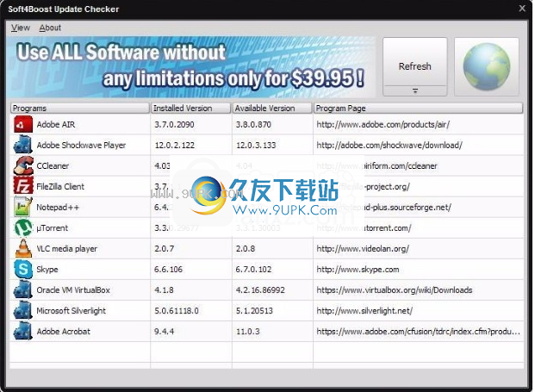The height and width of the screenshot is (392, 535).
Task: Click available version 3.8.0.870
Action: (x=253, y=125)
